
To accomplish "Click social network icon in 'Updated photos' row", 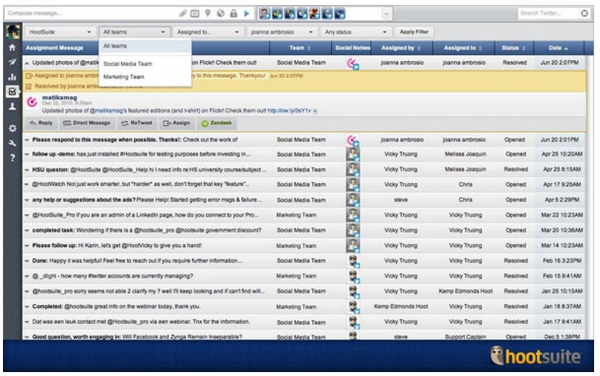I will click(x=352, y=63).
